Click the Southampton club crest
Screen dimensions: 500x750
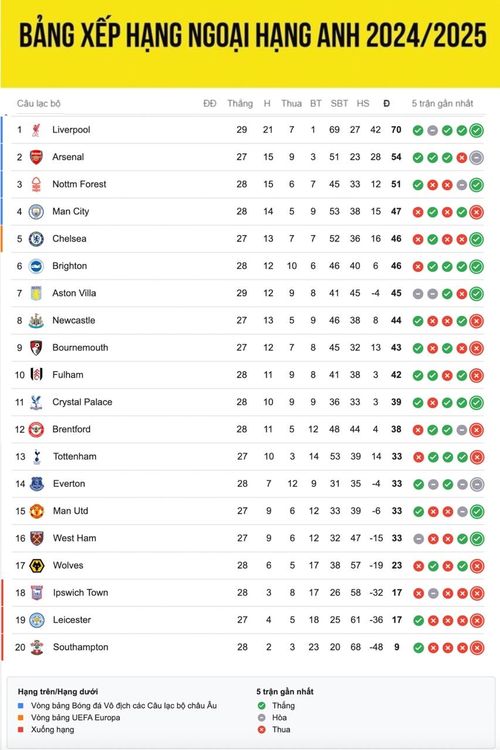pyautogui.click(x=37, y=647)
